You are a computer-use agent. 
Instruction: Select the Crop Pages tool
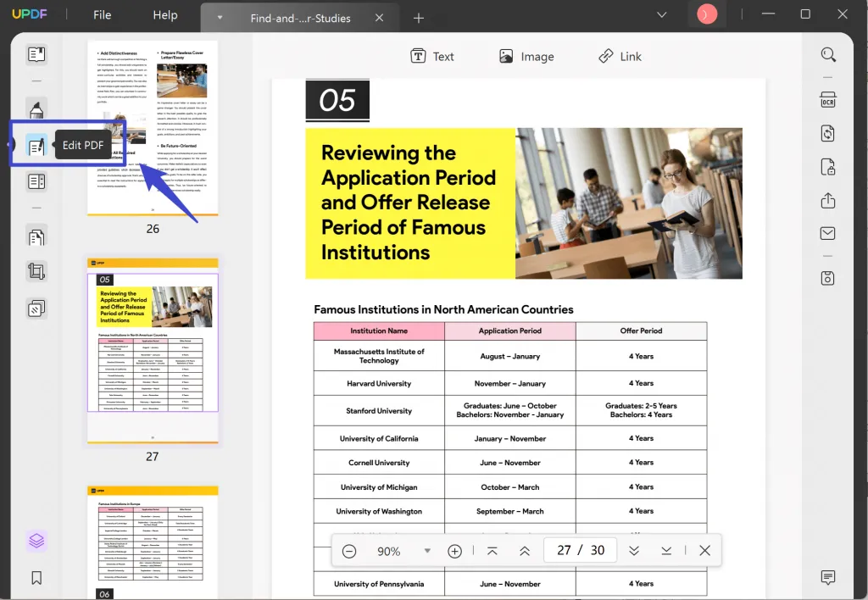point(36,271)
